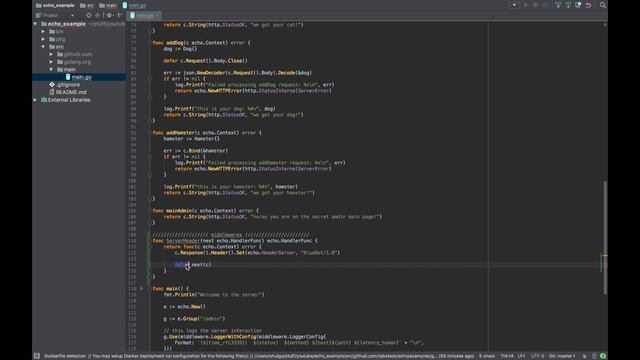Click the green circle status bar icon
This screenshot has height=360, width=640.
coord(603,356)
